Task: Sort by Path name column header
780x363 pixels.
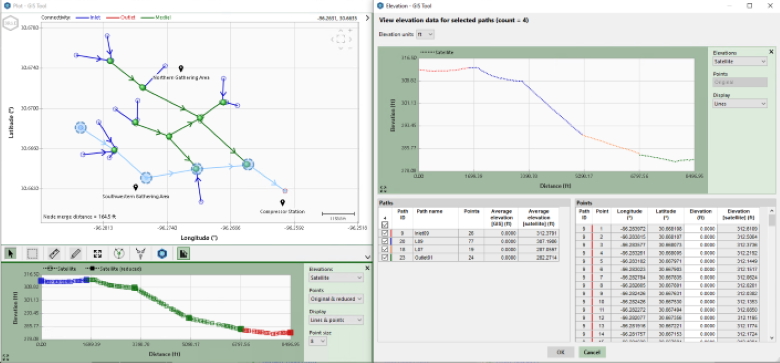Action: [435, 218]
